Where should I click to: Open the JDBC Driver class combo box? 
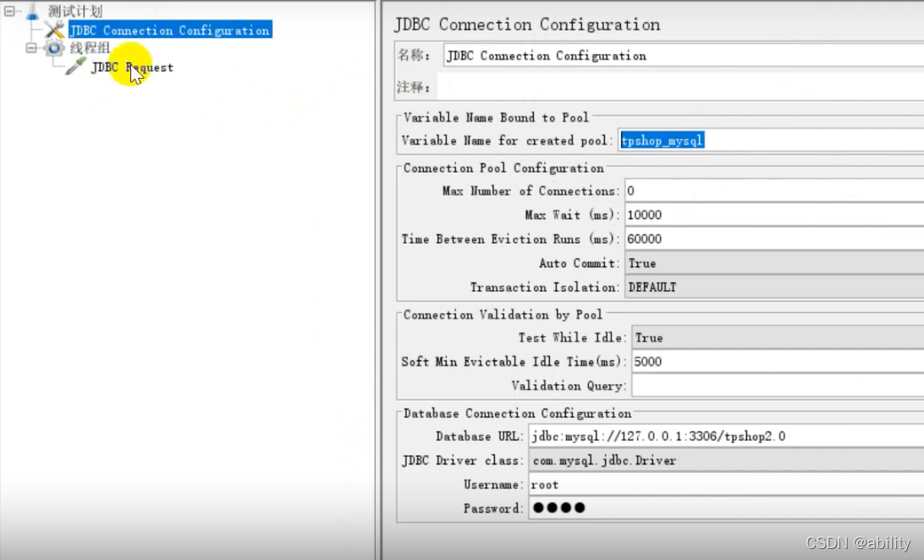click(x=726, y=460)
